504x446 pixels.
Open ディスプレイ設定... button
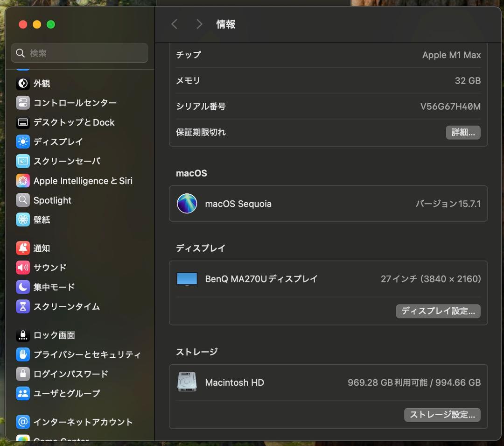tap(438, 311)
